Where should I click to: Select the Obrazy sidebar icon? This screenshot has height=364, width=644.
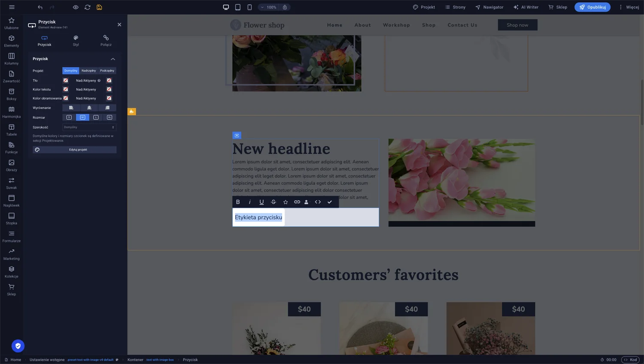(x=11, y=165)
